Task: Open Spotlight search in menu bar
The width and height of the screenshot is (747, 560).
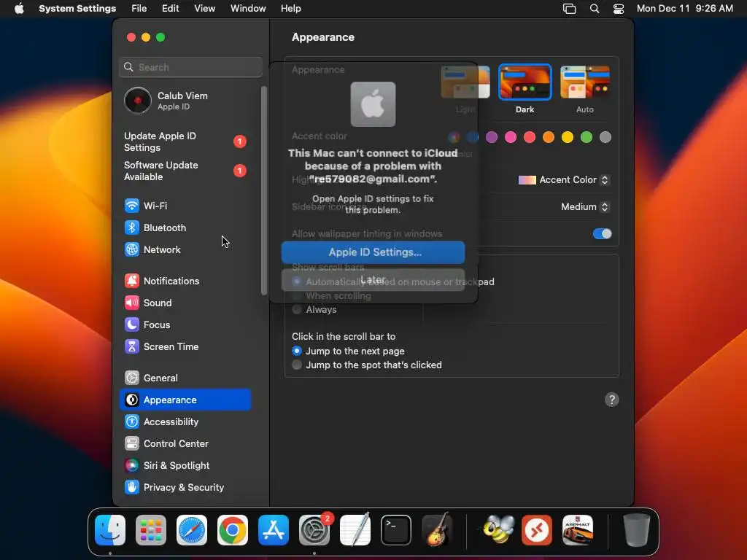Action: pyautogui.click(x=595, y=9)
